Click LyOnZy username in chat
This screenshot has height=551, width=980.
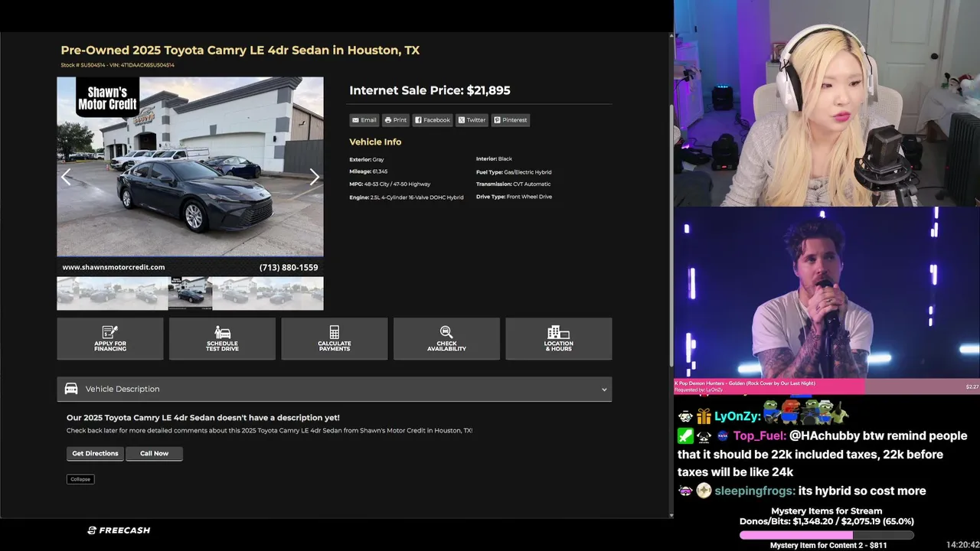pos(737,416)
